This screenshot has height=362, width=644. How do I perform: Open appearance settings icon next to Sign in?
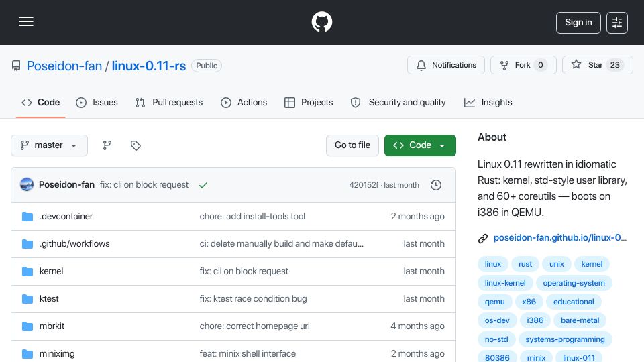[617, 23]
